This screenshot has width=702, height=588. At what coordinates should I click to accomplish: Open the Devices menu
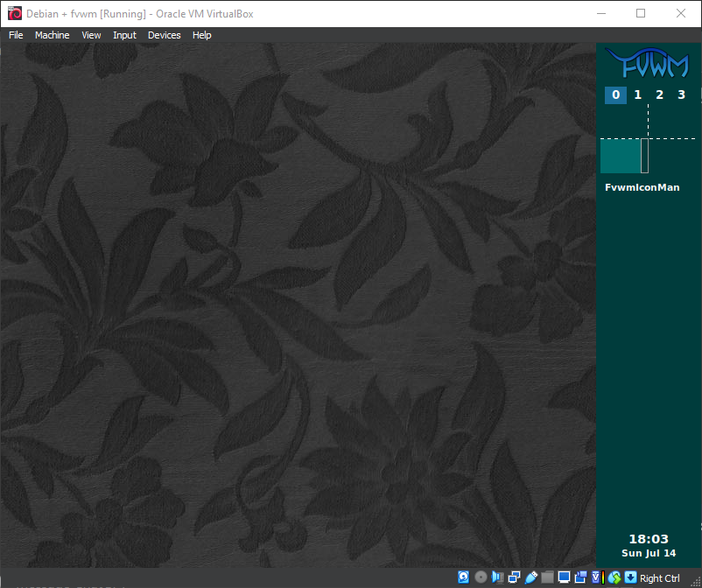(164, 35)
